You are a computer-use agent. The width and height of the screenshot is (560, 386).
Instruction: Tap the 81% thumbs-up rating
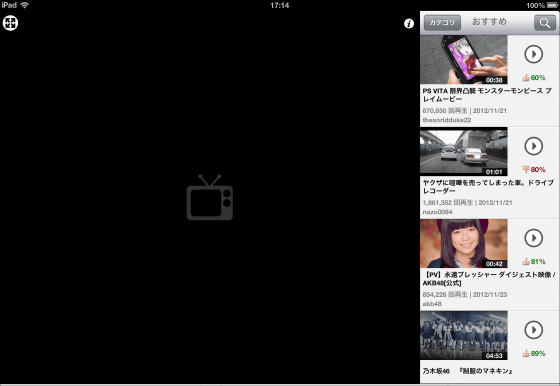click(534, 261)
